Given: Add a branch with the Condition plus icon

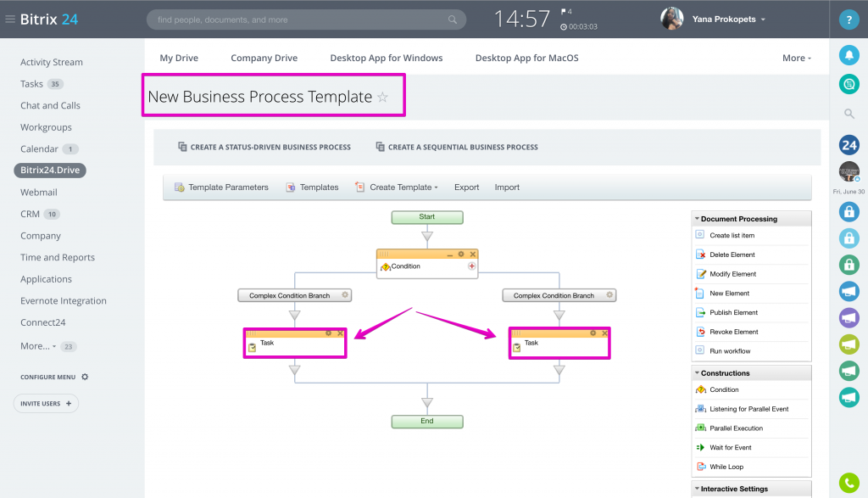Looking at the screenshot, I should point(471,266).
